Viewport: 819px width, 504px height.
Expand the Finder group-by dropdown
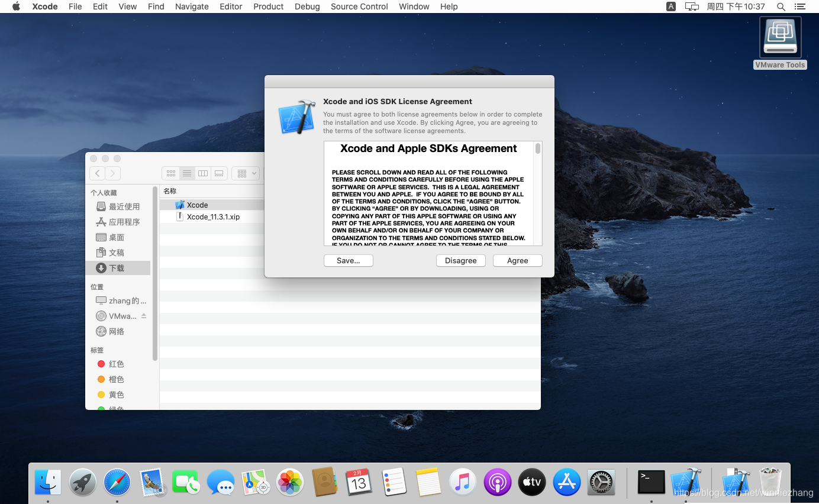point(246,173)
